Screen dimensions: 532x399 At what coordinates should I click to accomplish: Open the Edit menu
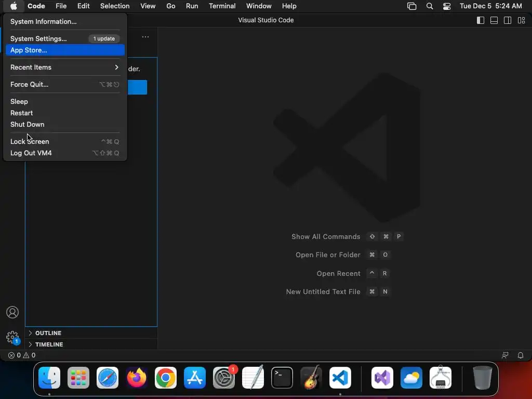click(83, 6)
